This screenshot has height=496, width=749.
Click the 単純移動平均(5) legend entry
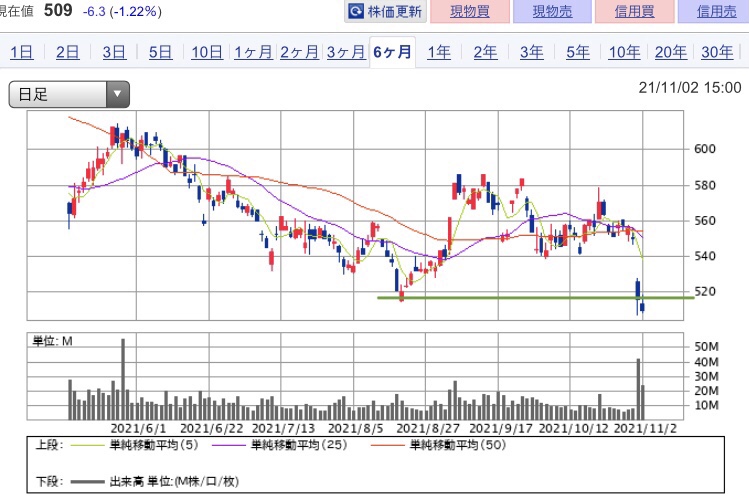click(134, 445)
